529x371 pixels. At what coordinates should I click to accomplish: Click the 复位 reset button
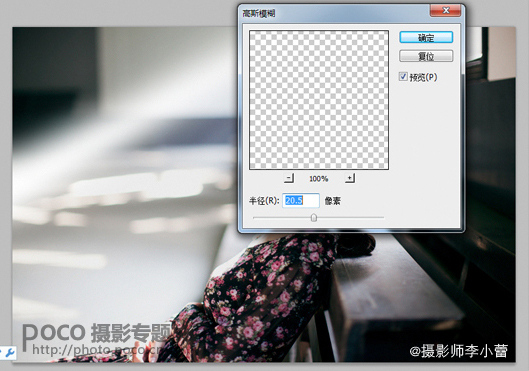coord(426,56)
